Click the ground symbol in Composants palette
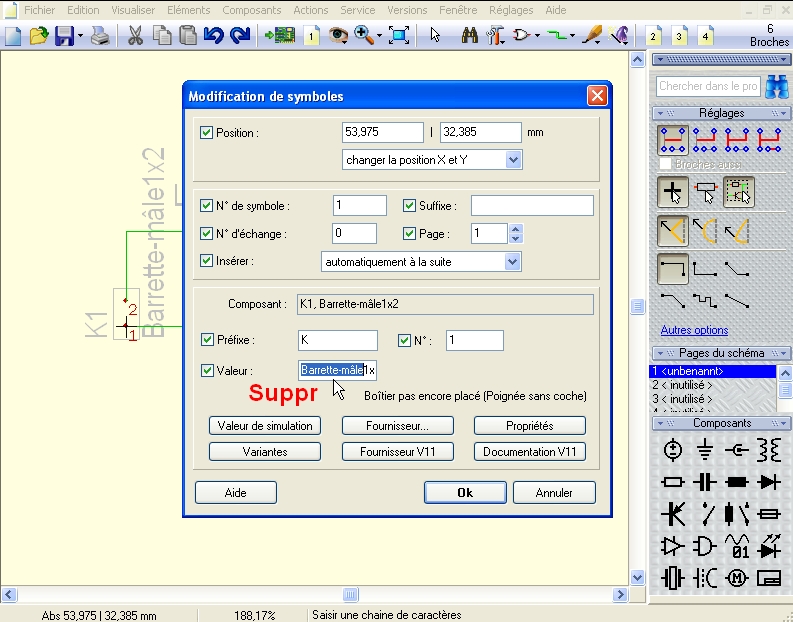Image resolution: width=793 pixels, height=622 pixels. (x=705, y=450)
